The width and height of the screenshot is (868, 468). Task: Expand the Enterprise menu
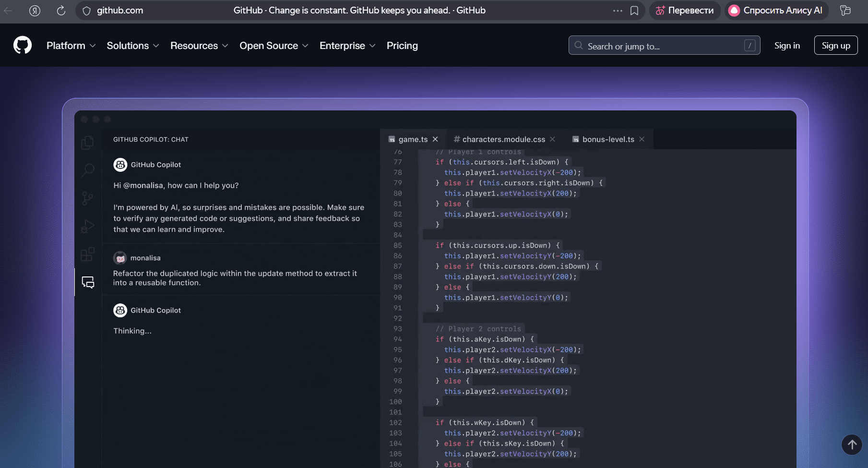click(347, 46)
